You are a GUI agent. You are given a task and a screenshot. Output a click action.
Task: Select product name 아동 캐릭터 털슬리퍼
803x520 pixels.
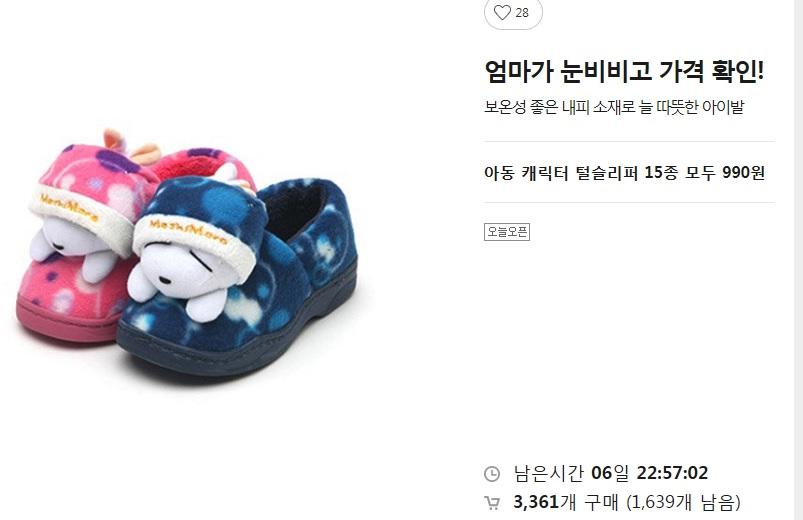tap(561, 173)
